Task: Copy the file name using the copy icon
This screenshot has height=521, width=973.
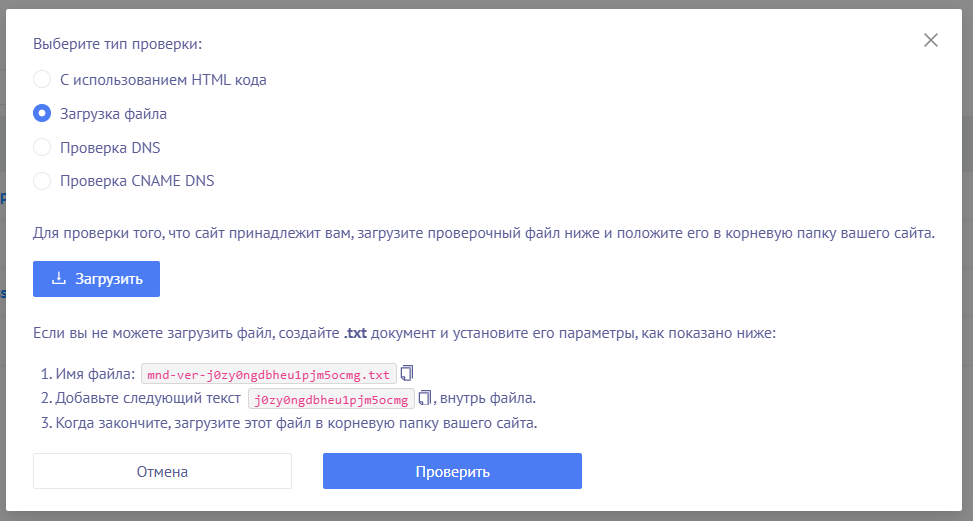Action: [x=407, y=373]
